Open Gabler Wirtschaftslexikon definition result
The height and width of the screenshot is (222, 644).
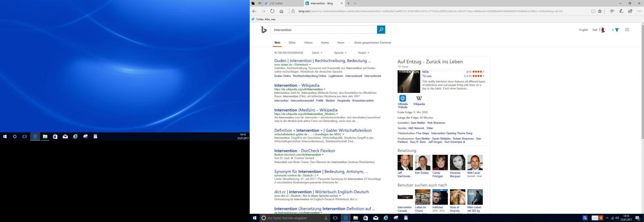(x=323, y=130)
